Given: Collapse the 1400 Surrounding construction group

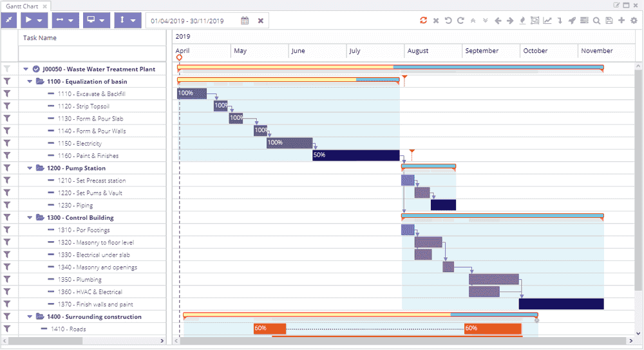Looking at the screenshot, I should tap(30, 316).
